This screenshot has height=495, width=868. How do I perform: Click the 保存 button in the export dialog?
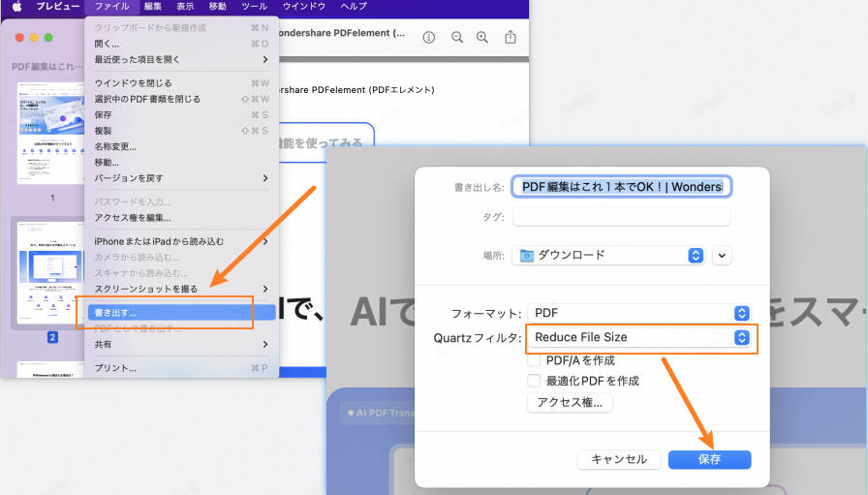pyautogui.click(x=710, y=459)
